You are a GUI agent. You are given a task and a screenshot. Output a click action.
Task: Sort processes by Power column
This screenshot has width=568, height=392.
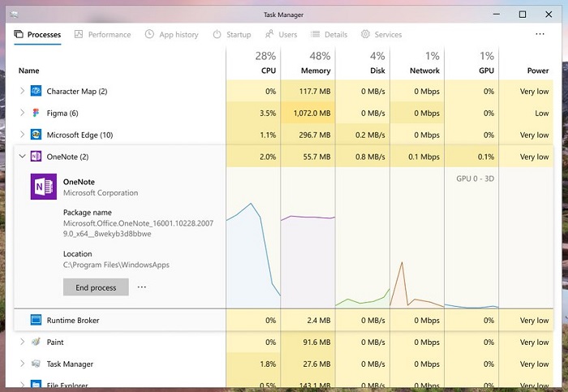coord(538,71)
